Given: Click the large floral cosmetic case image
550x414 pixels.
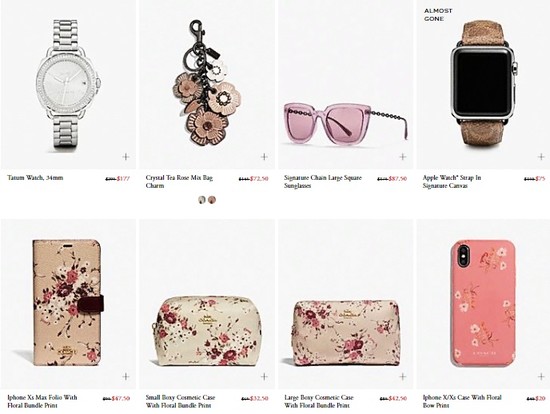Looking at the screenshot, I should pos(346,333).
